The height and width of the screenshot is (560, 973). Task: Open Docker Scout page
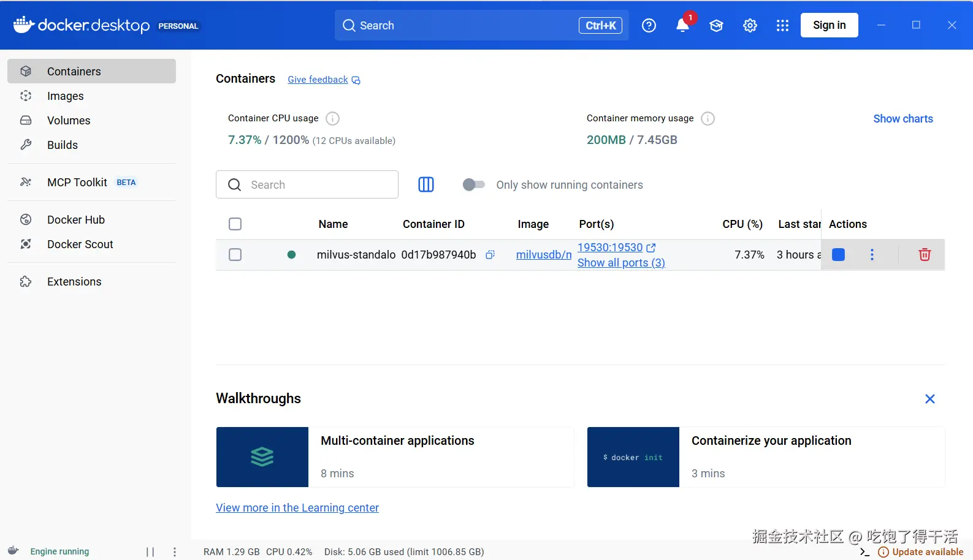(x=91, y=244)
